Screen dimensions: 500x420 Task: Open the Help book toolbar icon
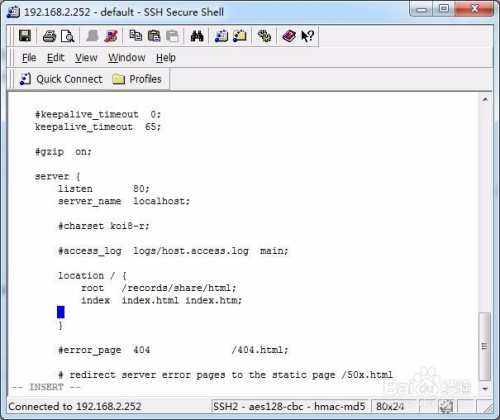(x=289, y=36)
